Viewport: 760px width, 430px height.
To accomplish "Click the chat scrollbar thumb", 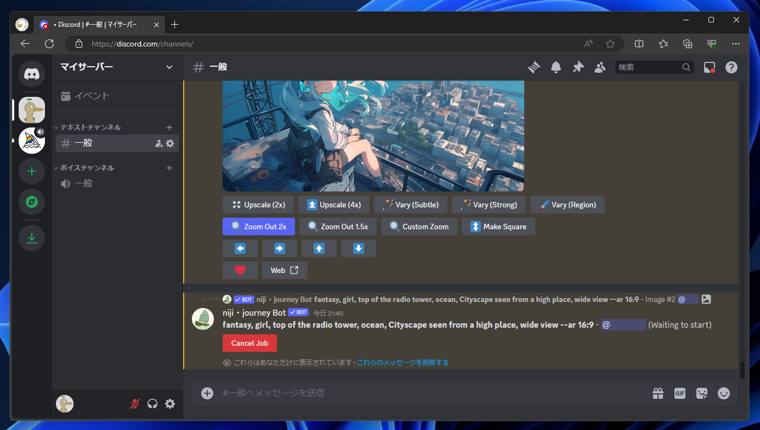I will (742, 370).
